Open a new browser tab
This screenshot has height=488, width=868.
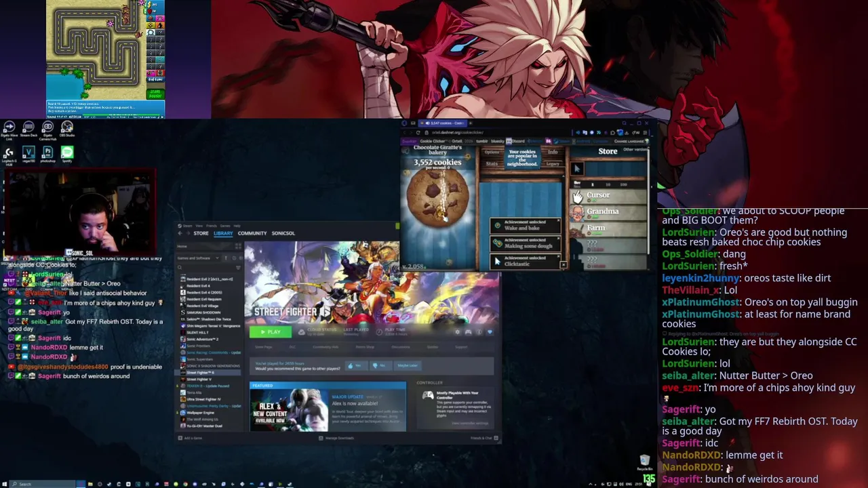471,123
